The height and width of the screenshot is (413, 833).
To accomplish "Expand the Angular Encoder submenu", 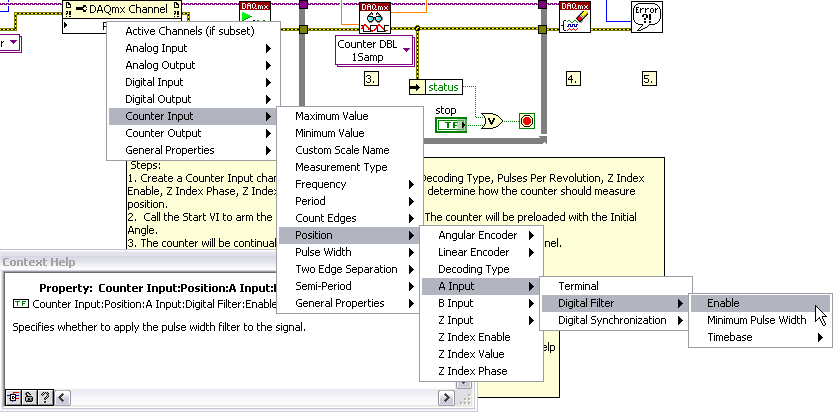I will pyautogui.click(x=481, y=235).
